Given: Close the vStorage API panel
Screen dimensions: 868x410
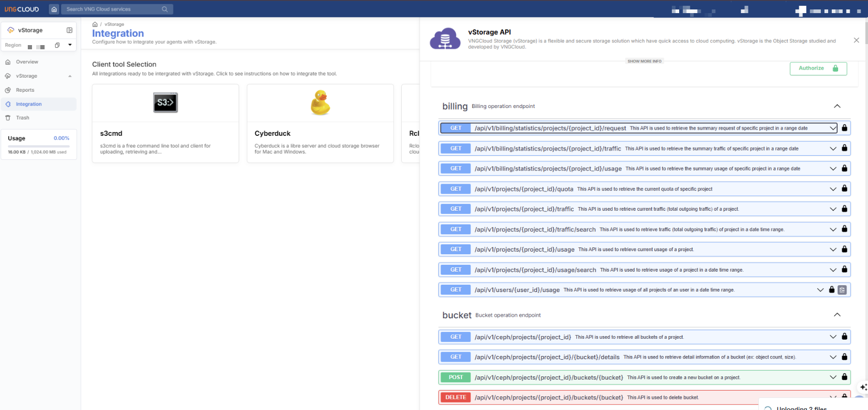Looking at the screenshot, I should (856, 40).
